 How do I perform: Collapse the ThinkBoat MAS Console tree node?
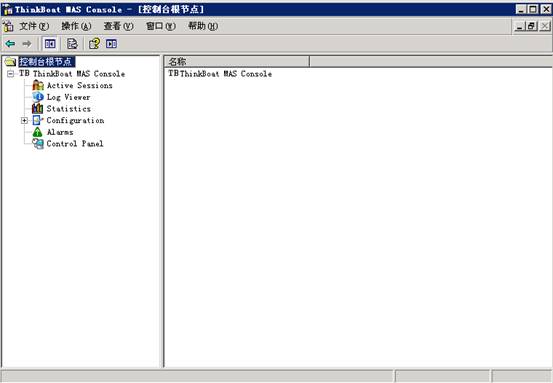[11, 74]
